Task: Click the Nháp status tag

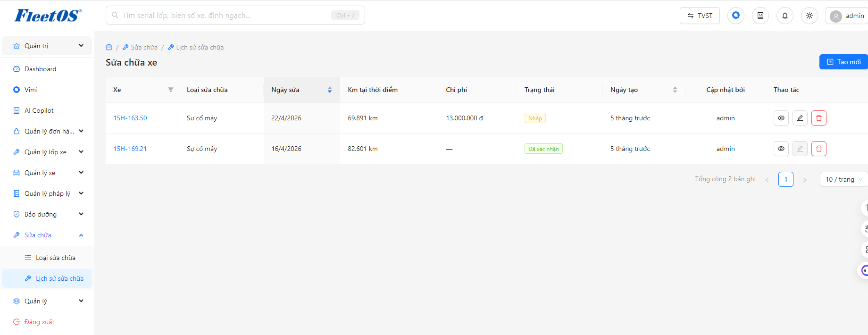Action: tap(535, 118)
